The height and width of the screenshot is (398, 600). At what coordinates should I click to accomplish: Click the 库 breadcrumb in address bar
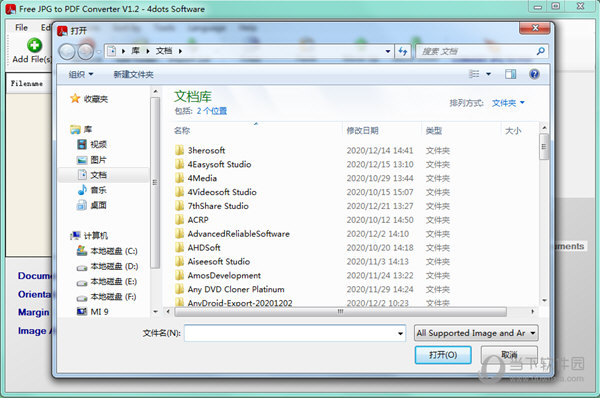click(135, 51)
